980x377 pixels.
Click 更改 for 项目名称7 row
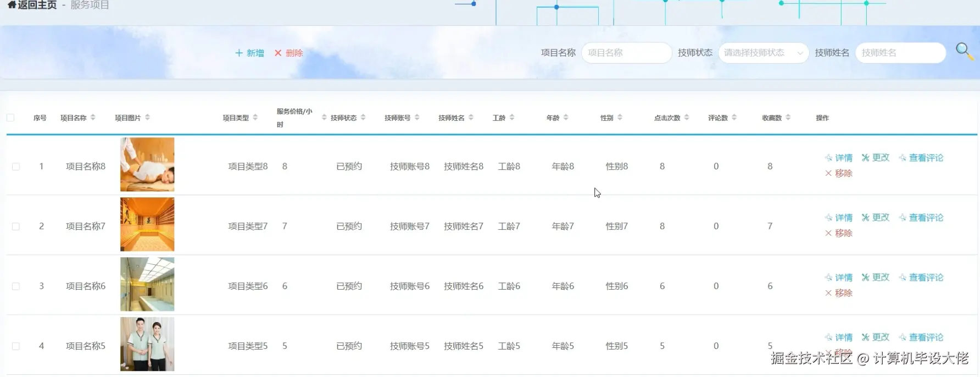[876, 218]
